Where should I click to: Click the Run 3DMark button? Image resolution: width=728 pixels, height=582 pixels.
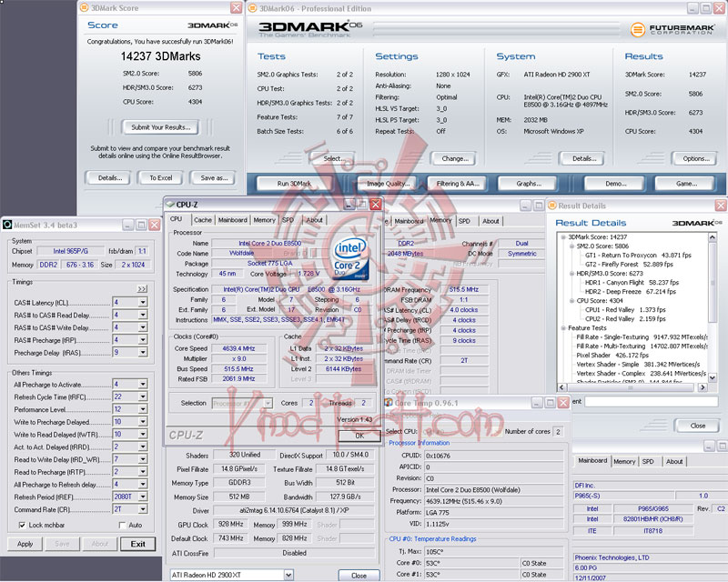294,184
